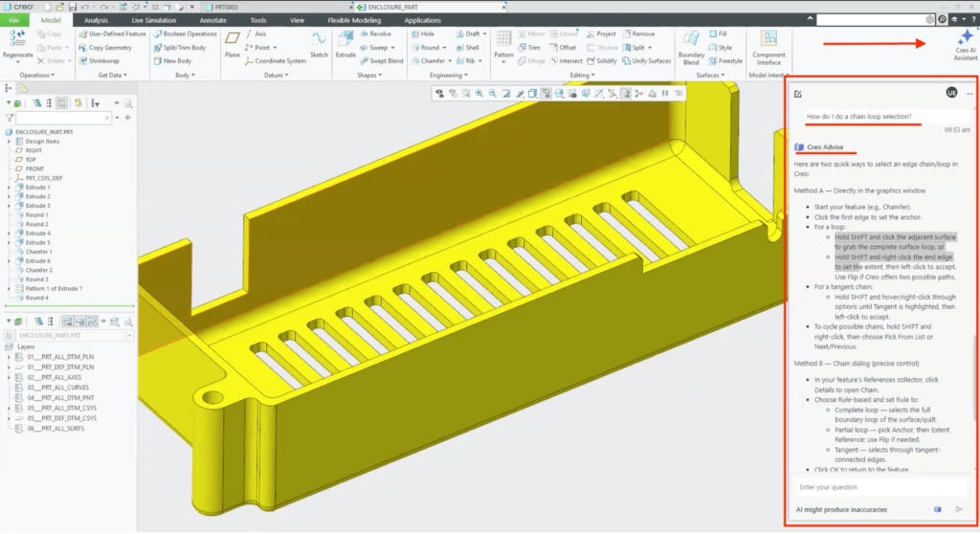Click the Boolean Operations tool

[185, 33]
